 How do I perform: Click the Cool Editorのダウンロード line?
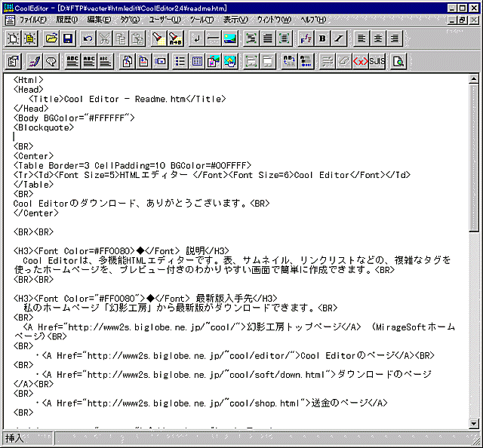click(x=142, y=204)
